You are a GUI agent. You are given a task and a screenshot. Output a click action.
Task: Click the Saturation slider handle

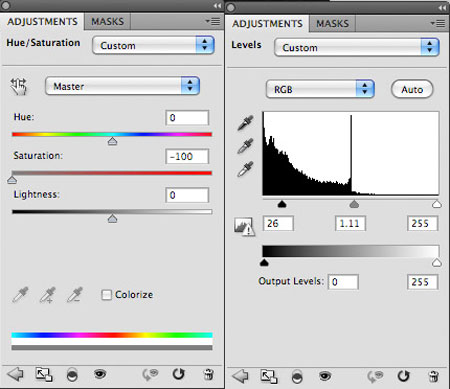click(x=12, y=180)
